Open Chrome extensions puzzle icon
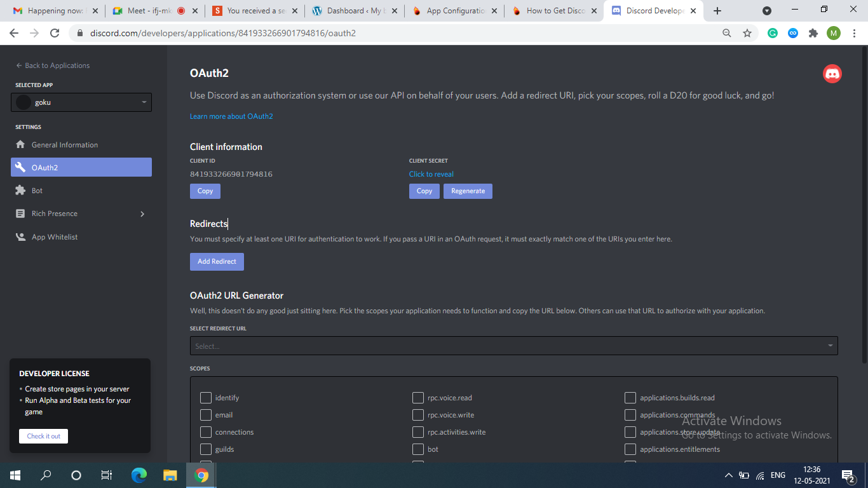 point(813,33)
